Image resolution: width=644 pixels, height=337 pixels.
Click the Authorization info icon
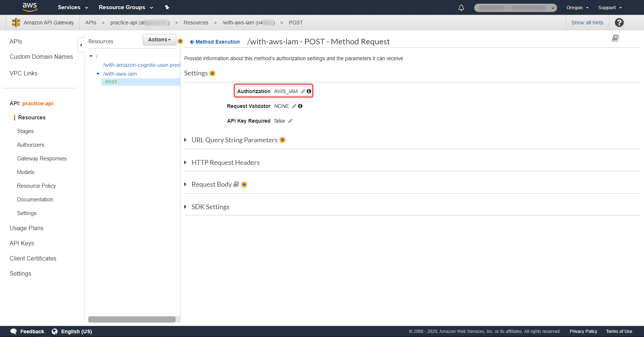(309, 91)
